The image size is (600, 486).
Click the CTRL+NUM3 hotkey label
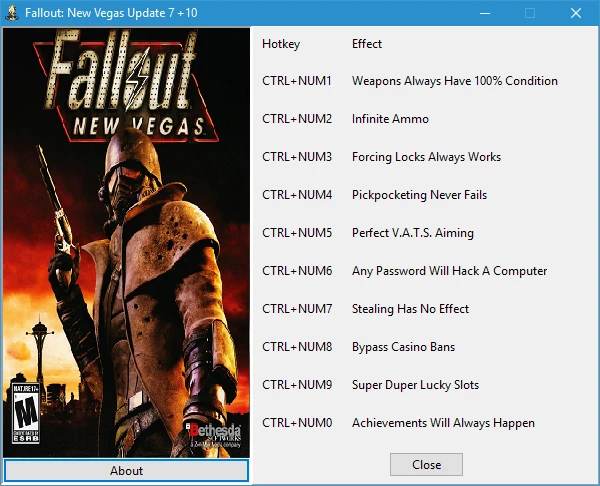[x=297, y=157]
